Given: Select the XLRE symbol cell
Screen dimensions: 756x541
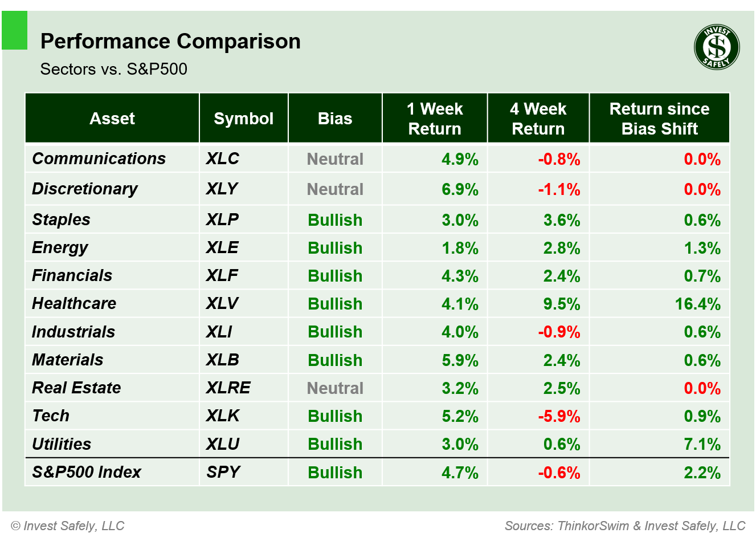Looking at the screenshot, I should point(228,388).
